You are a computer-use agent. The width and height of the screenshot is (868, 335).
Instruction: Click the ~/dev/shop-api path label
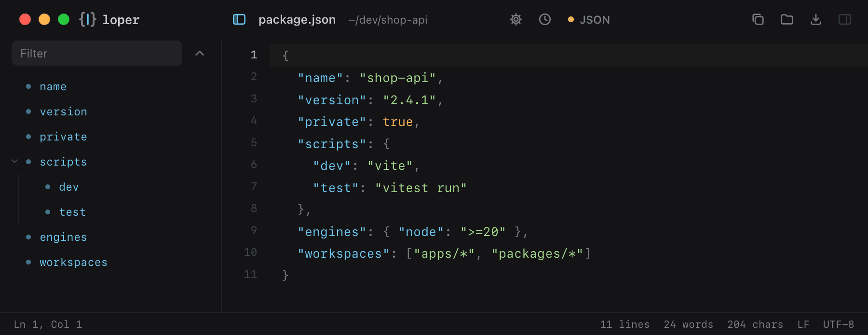388,20
